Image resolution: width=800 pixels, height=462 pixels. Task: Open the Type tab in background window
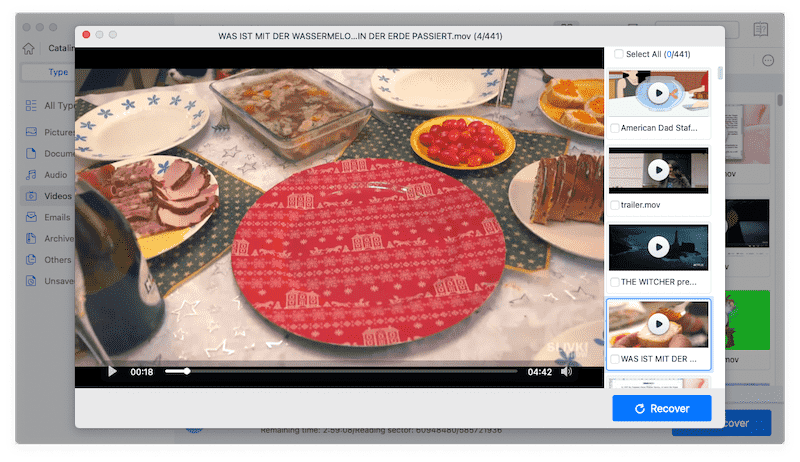pyautogui.click(x=47, y=72)
